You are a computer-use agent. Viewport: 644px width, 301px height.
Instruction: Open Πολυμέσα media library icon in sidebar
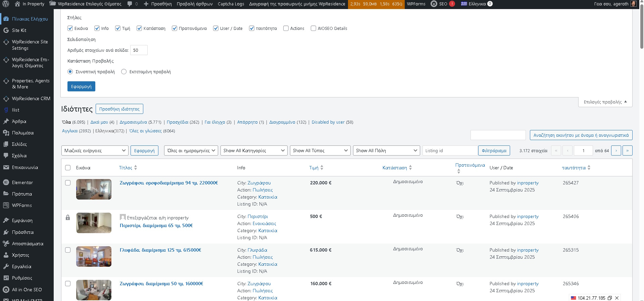tap(6, 133)
